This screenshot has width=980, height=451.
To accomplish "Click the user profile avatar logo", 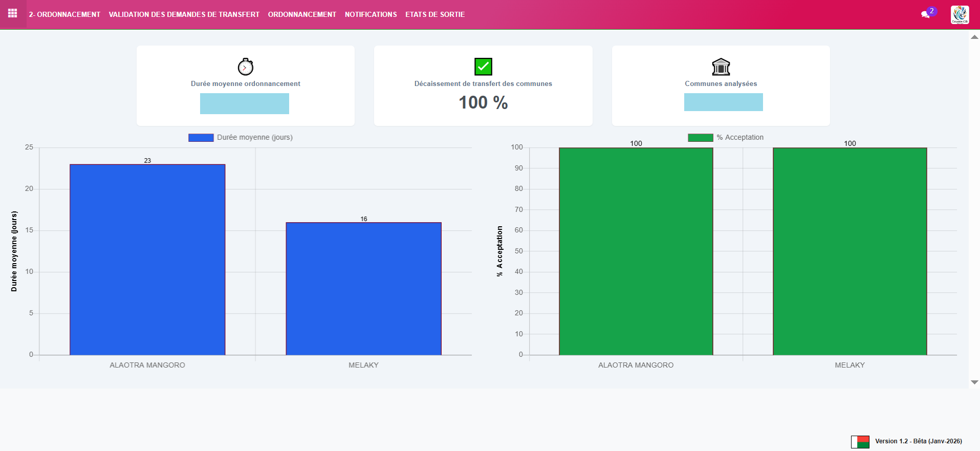I will [960, 14].
